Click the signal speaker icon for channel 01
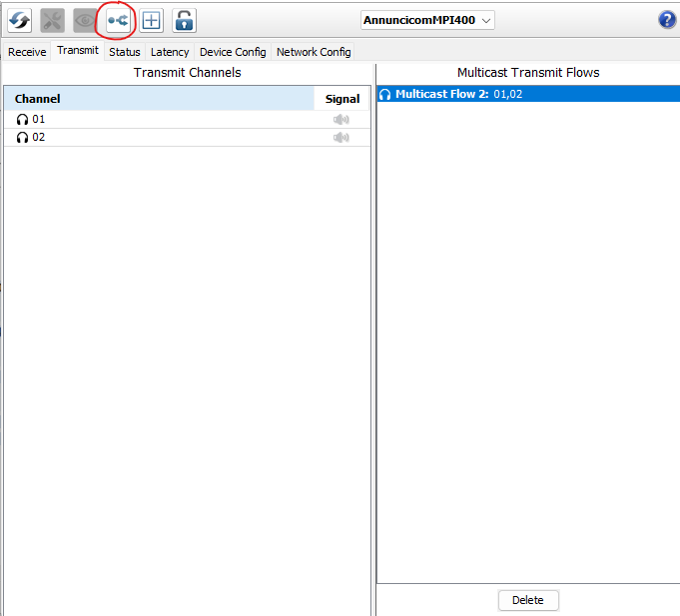This screenshot has height=616, width=680. [x=341, y=120]
